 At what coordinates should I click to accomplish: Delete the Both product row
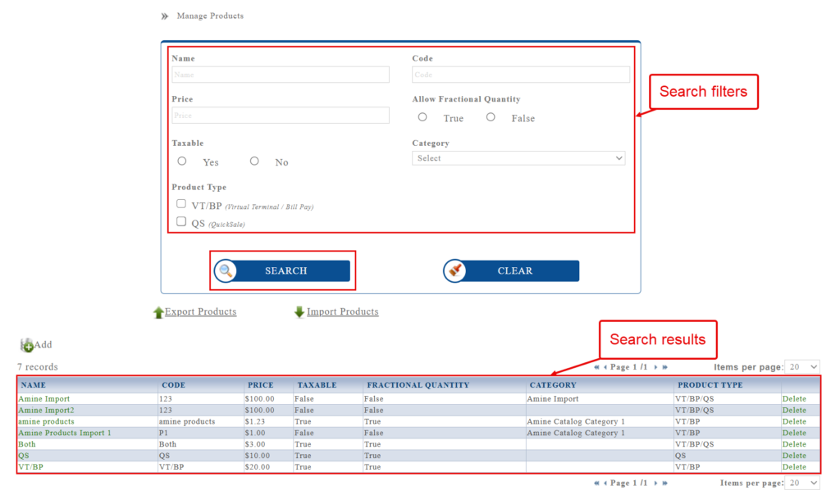tap(794, 444)
